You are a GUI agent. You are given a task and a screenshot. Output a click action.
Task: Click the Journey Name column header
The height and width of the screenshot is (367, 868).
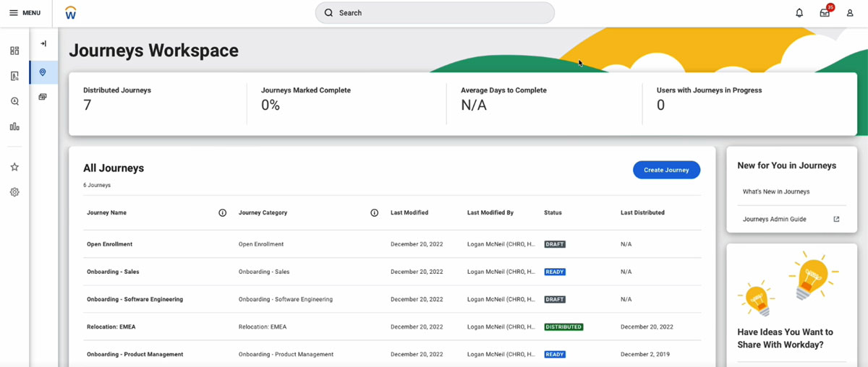[x=107, y=213]
